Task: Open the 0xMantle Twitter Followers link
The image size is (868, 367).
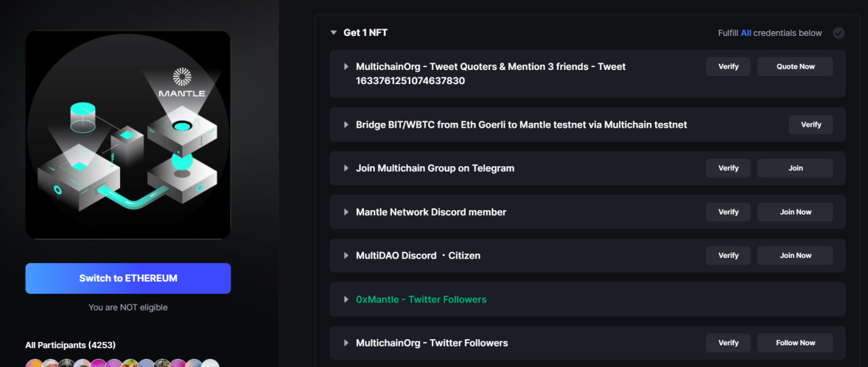Action: tap(421, 299)
